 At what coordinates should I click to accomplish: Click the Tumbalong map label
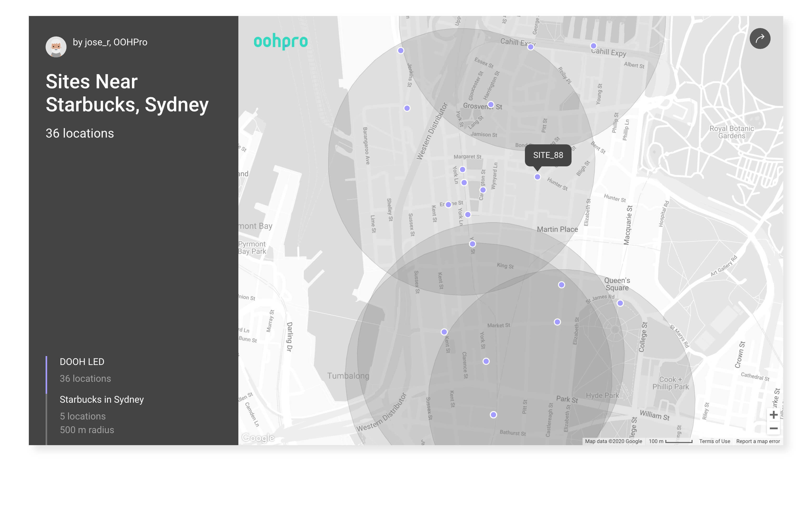[348, 376]
